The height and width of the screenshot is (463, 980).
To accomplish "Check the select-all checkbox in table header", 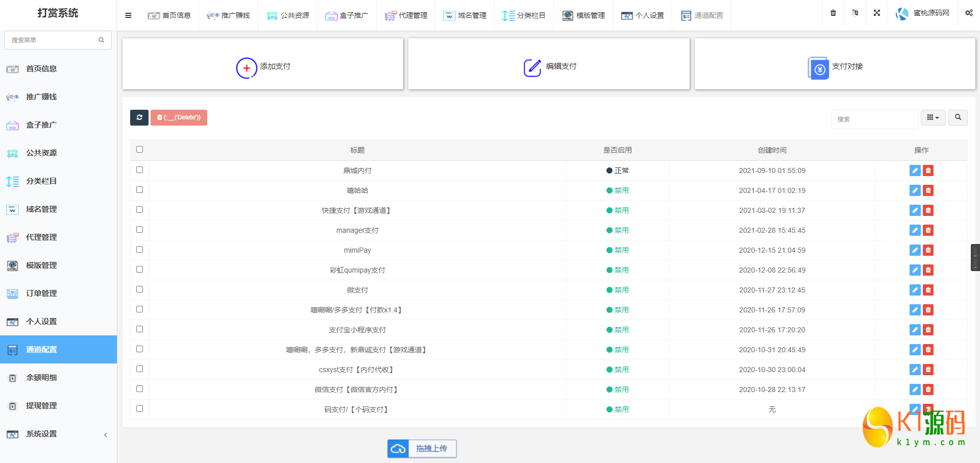I will (139, 150).
